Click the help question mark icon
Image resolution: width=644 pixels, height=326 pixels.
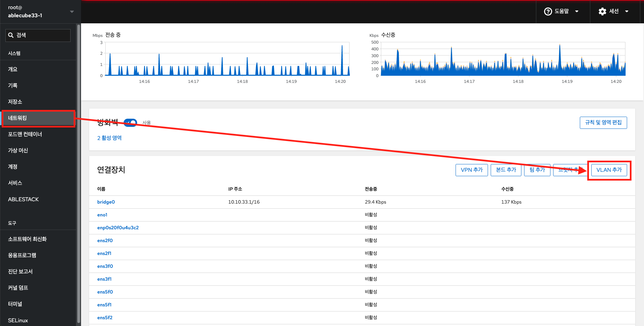548,11
